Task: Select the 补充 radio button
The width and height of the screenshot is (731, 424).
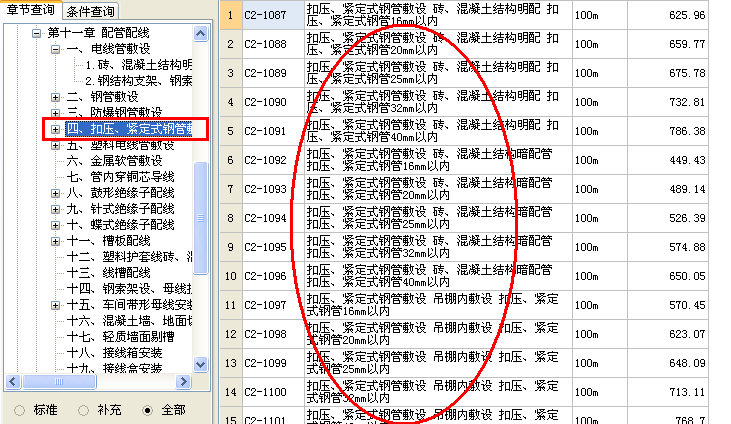Action: [x=83, y=410]
